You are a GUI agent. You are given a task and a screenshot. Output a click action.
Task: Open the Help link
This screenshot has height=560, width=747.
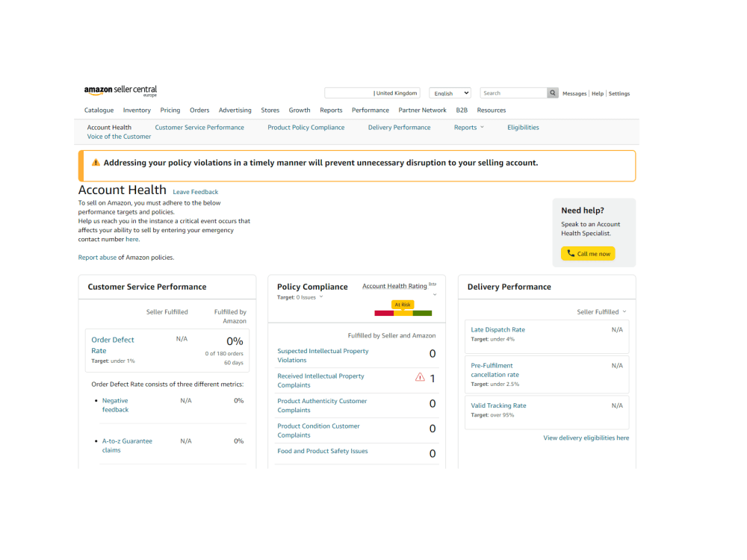tap(598, 93)
